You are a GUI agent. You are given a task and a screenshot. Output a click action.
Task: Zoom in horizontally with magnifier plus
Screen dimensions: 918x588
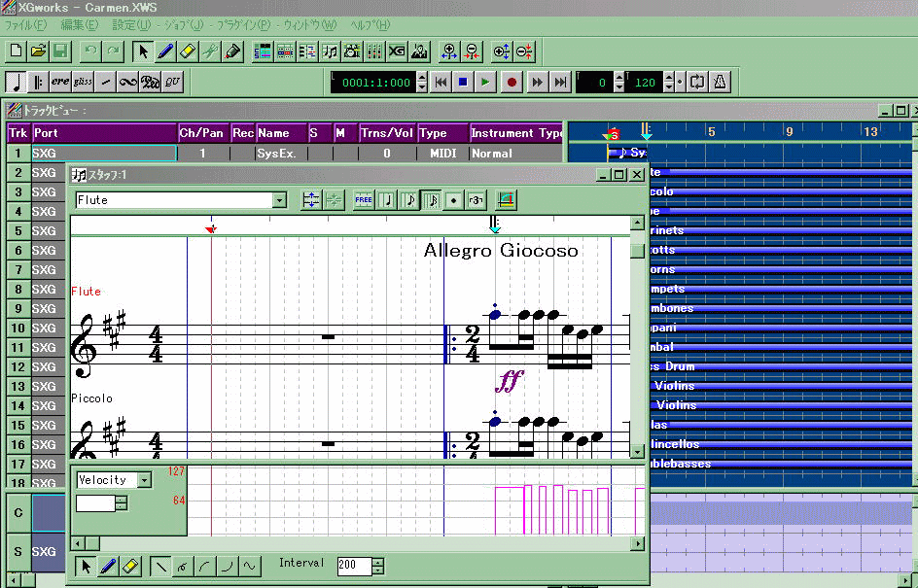[x=449, y=52]
